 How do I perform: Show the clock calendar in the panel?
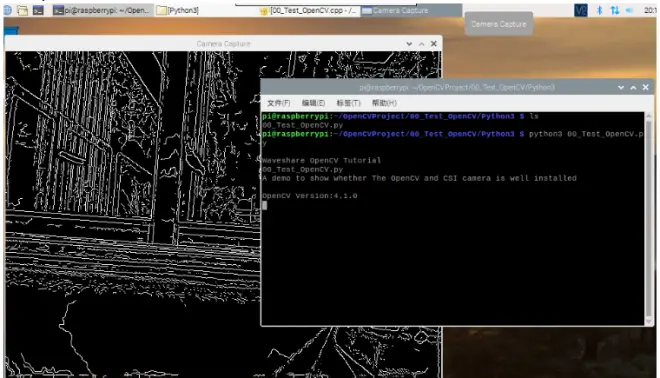tap(649, 10)
